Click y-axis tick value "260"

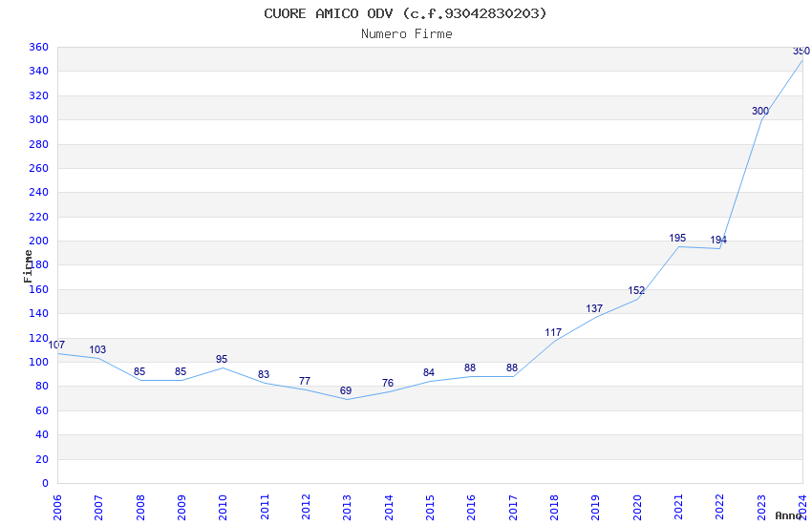(39, 169)
